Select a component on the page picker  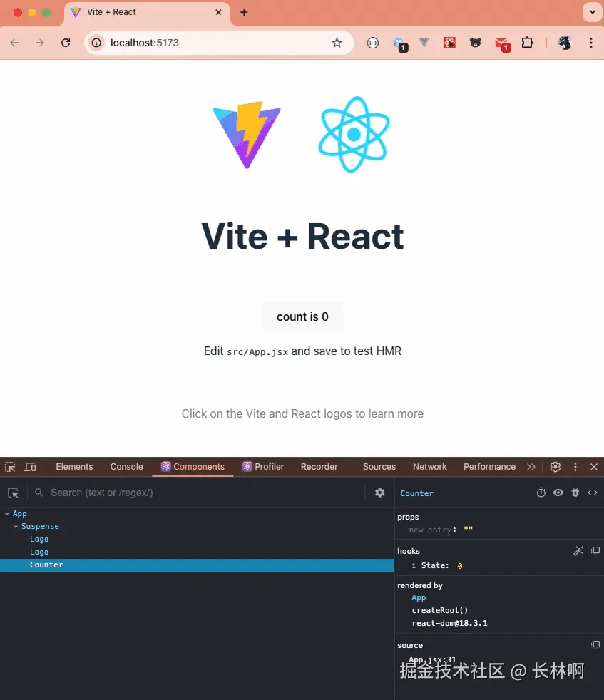pos(14,493)
